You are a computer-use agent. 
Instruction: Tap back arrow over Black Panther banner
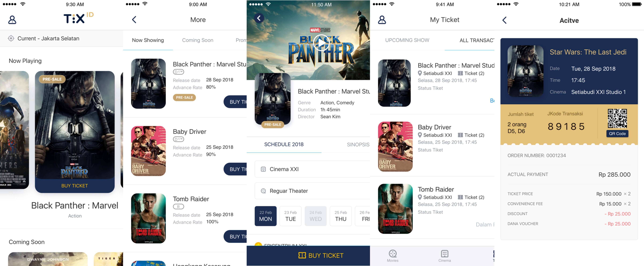pyautogui.click(x=259, y=18)
